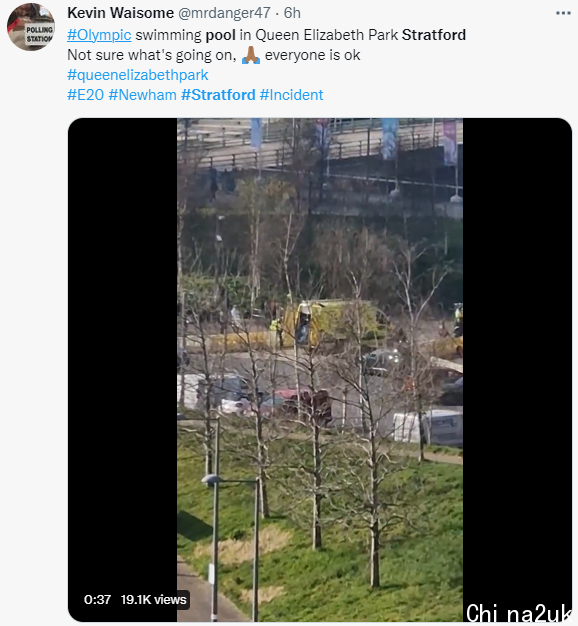Image resolution: width=578 pixels, height=626 pixels.
Task: Click the China2uk watermark on video
Action: (518, 614)
